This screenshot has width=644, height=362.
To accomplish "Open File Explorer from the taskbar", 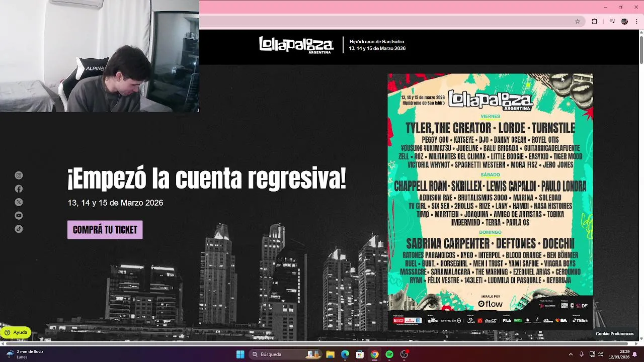I will coord(331,354).
